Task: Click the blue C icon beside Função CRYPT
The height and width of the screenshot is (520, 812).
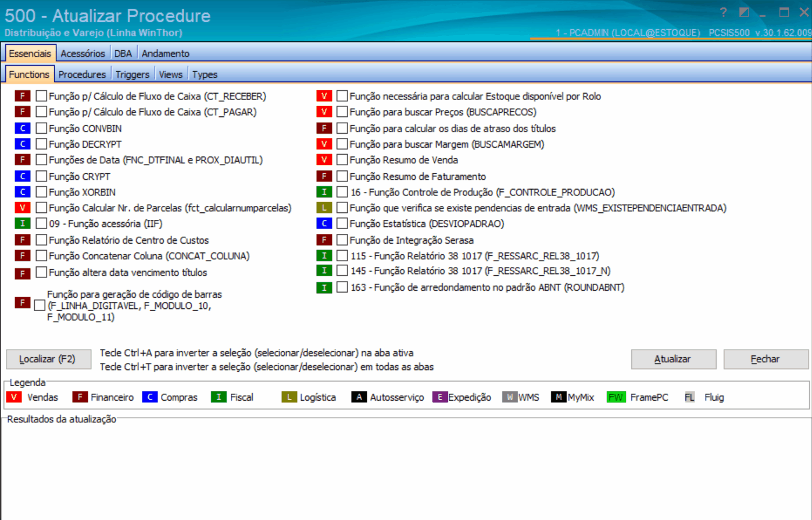Action: [x=22, y=176]
